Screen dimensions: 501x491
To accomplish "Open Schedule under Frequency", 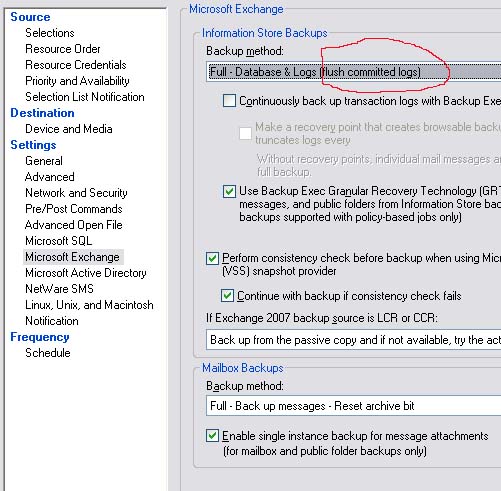I will [x=48, y=353].
